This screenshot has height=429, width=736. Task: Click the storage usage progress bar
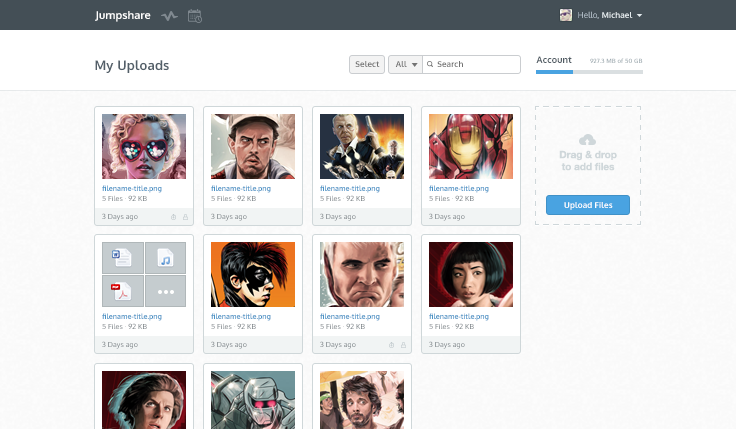[590, 72]
